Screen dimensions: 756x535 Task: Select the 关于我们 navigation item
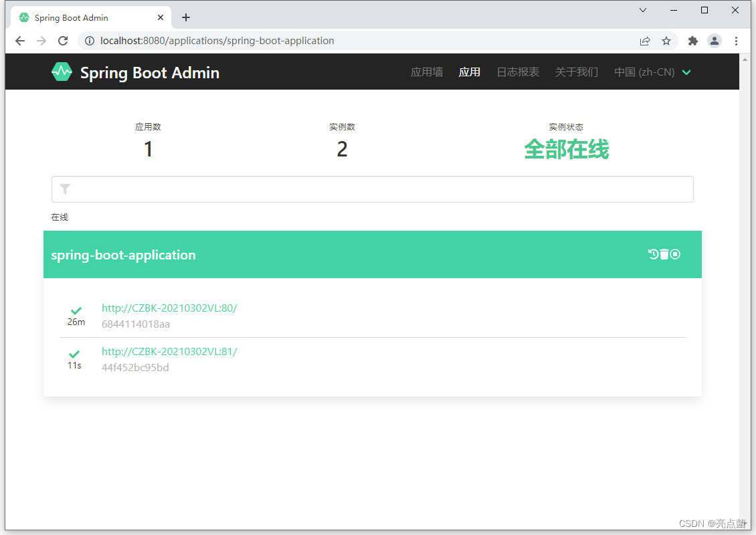576,72
